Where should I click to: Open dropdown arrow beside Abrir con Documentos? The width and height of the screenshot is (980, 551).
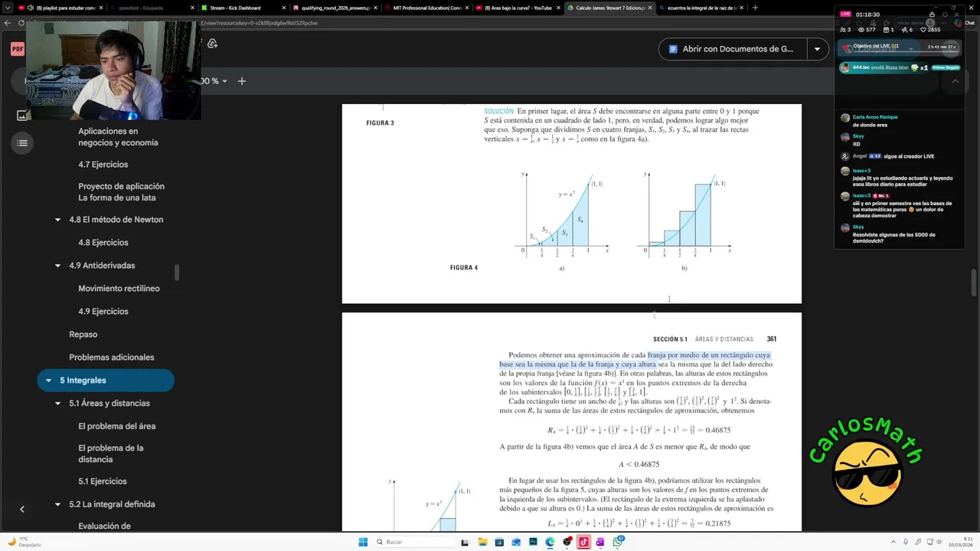[x=817, y=49]
